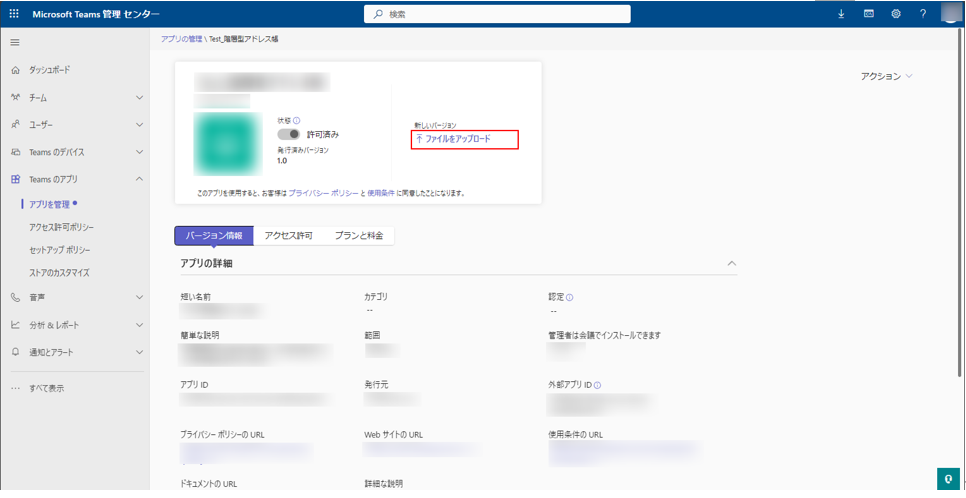The height and width of the screenshot is (498, 966).
Task: Switch to the アクセス許可 tab
Action: [x=288, y=235]
